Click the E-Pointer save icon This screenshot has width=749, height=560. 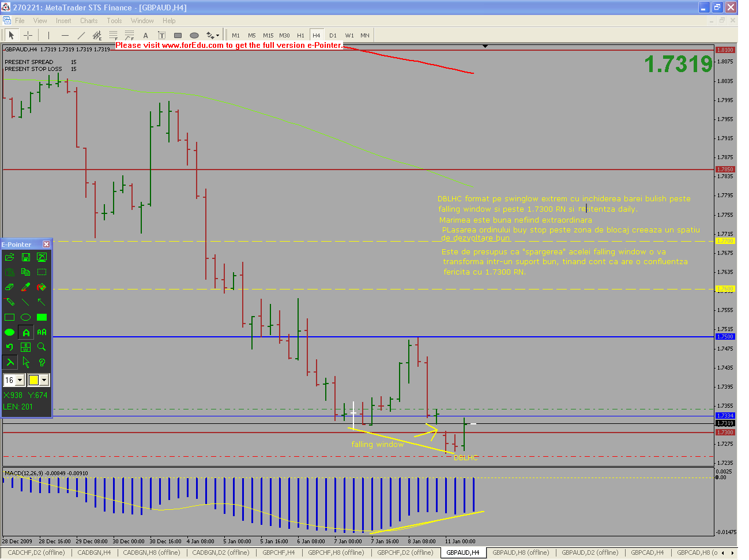[x=26, y=257]
